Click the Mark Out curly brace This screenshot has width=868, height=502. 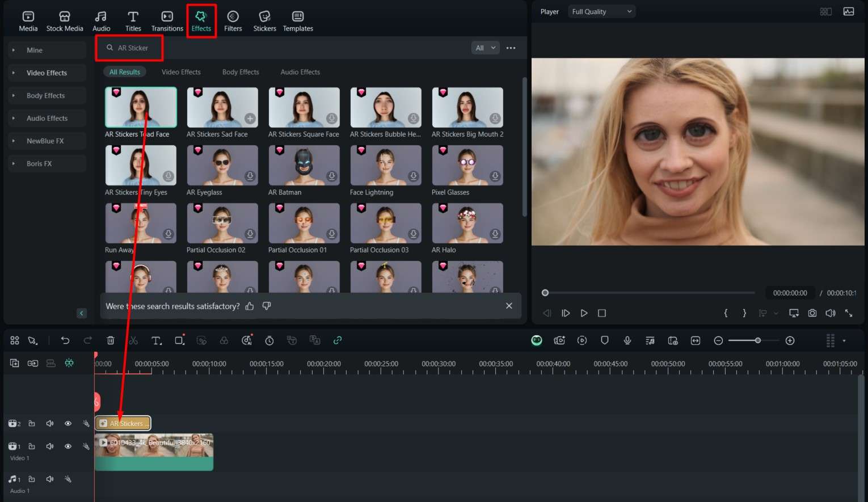(744, 313)
